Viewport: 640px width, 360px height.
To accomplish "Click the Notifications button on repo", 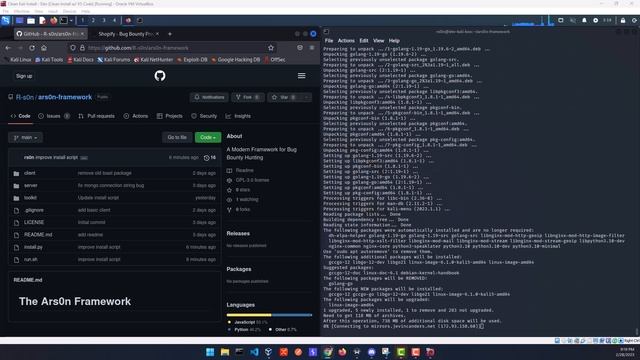I will [x=209, y=97].
